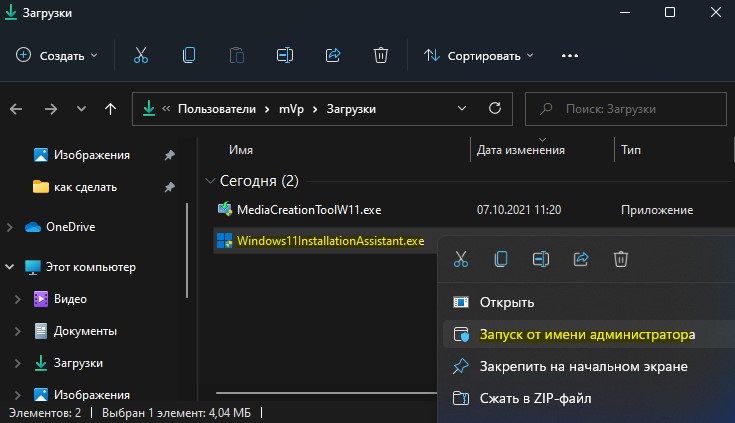Unpin Изображения using its pin icon
Viewport: 735px width, 423px height.
tap(170, 155)
